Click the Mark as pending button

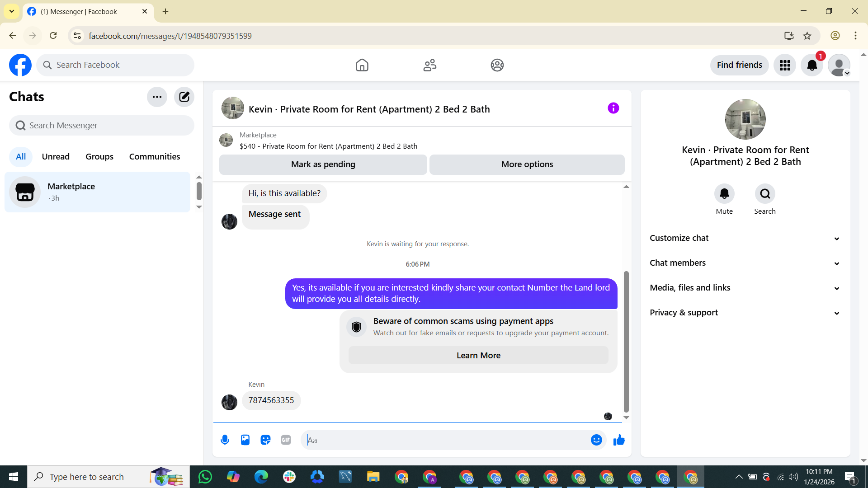[x=323, y=164]
